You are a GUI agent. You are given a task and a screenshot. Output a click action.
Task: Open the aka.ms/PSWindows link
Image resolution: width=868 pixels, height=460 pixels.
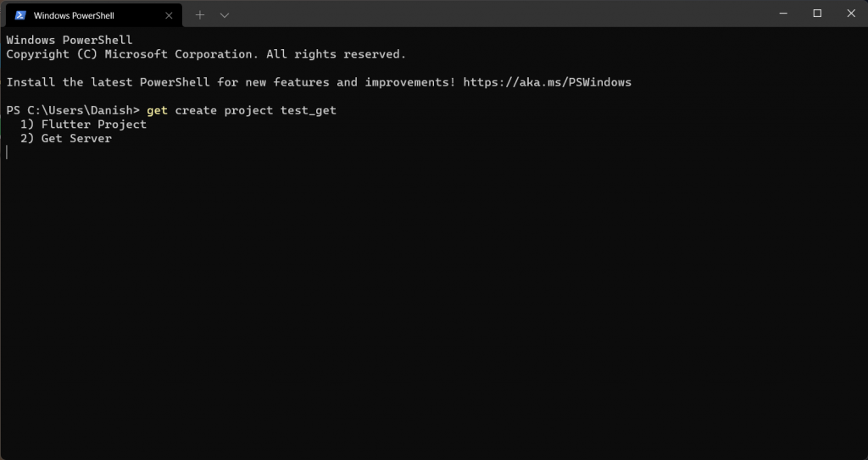click(x=547, y=82)
